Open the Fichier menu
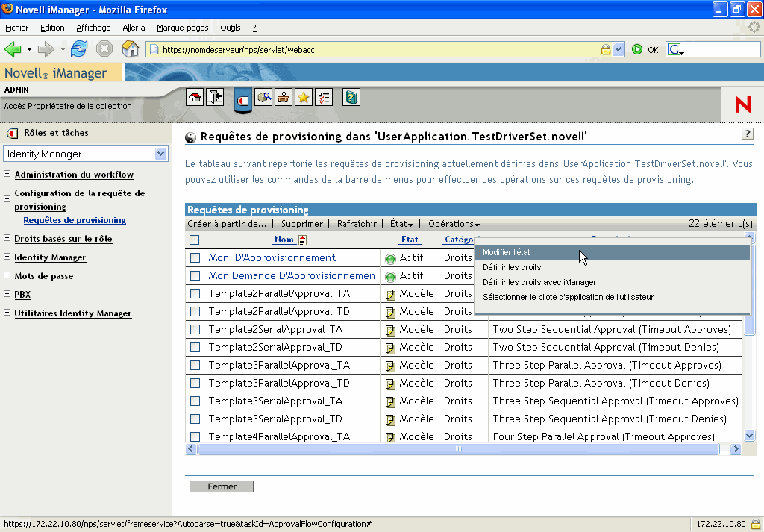The height and width of the screenshot is (532, 764). pos(16,28)
